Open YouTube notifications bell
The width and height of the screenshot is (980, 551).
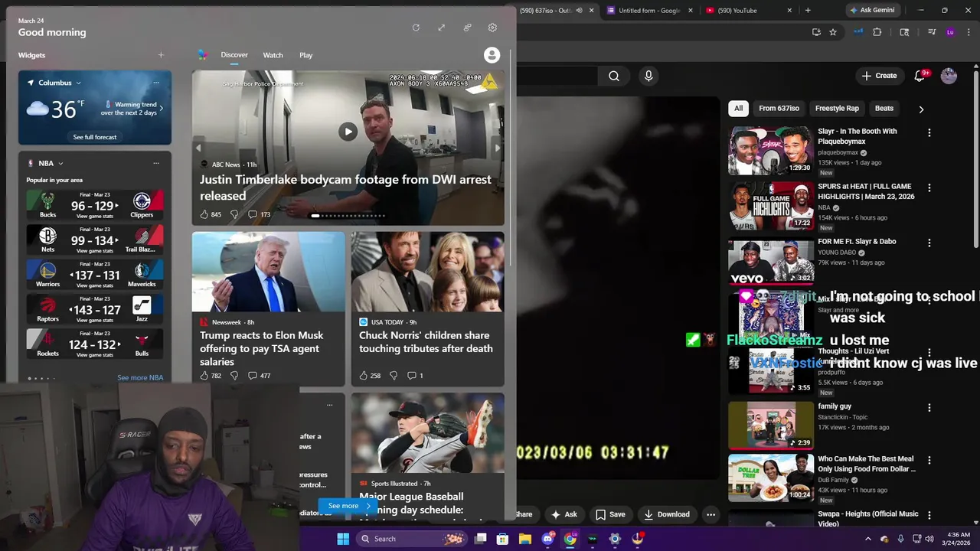click(920, 76)
